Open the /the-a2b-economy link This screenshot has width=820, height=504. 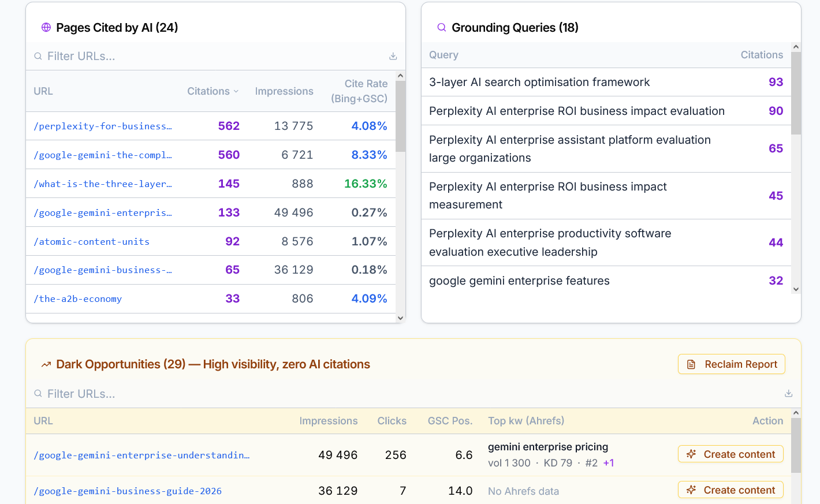78,298
